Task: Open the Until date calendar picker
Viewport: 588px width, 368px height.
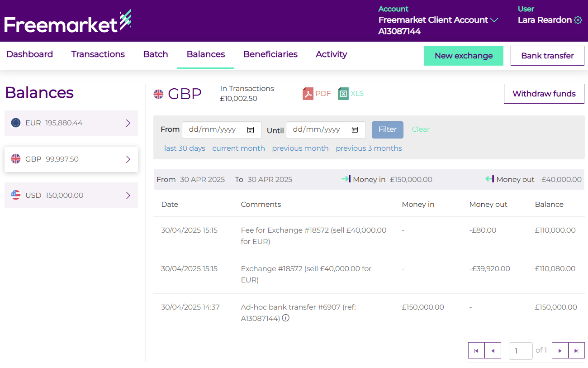Action: click(x=355, y=130)
